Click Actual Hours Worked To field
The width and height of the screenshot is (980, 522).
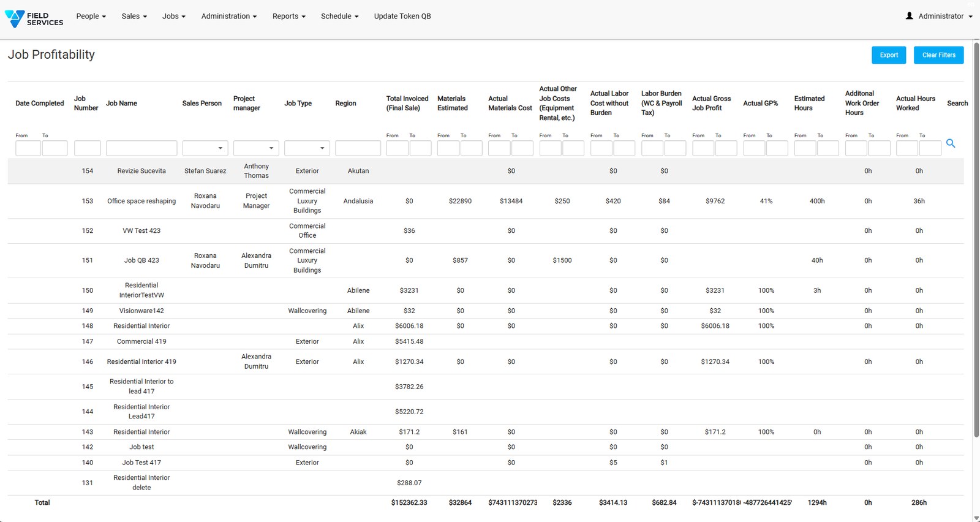(930, 148)
